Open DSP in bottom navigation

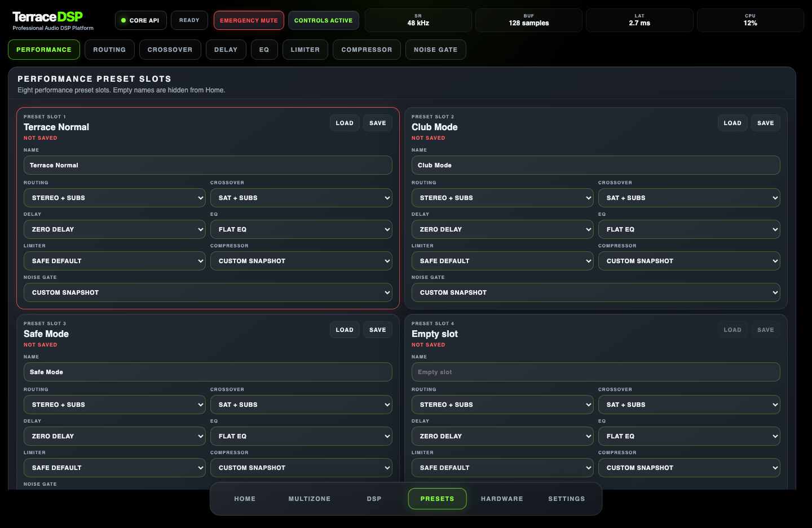374,499
